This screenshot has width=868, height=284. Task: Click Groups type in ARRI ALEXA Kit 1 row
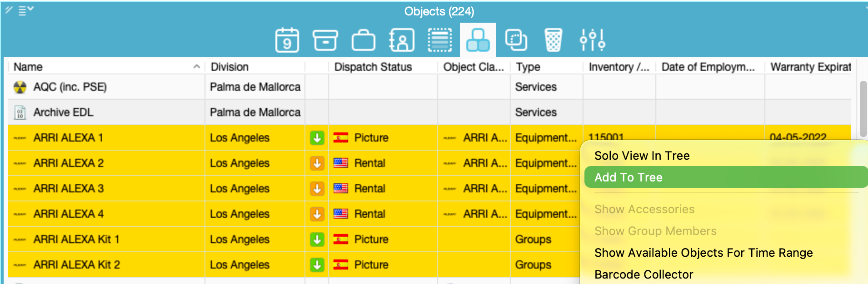point(533,239)
